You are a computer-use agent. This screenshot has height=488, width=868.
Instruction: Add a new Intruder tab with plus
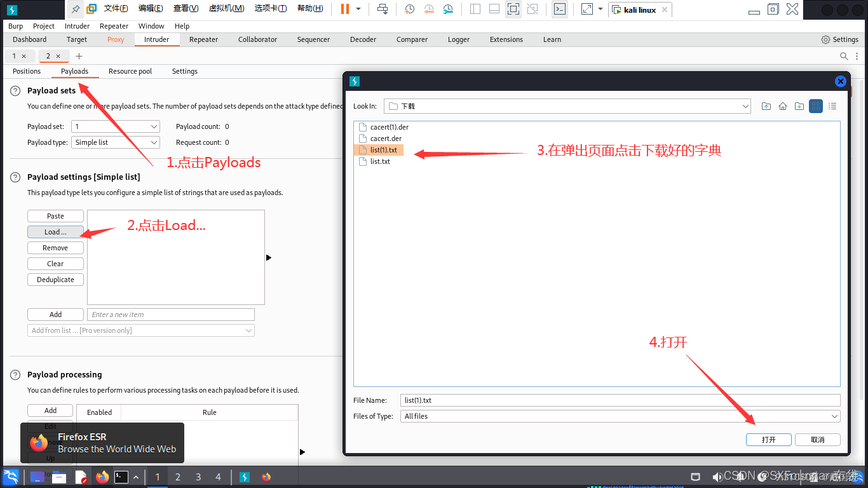(x=79, y=56)
